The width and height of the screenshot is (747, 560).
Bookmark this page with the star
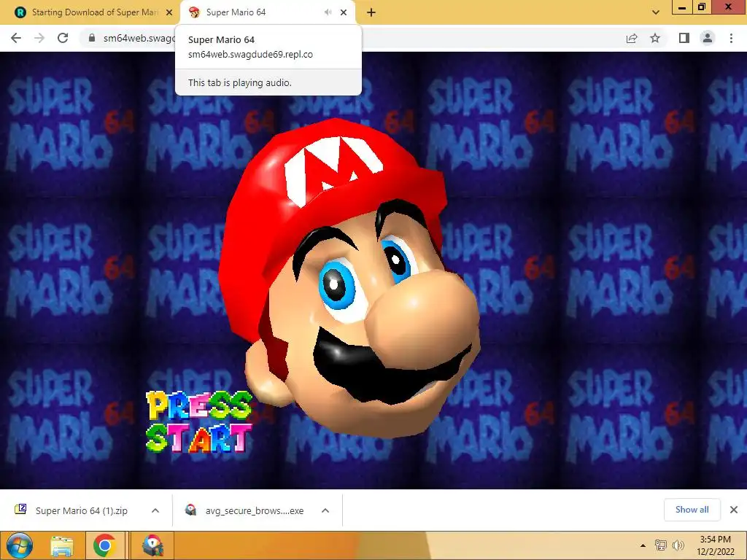tap(655, 38)
